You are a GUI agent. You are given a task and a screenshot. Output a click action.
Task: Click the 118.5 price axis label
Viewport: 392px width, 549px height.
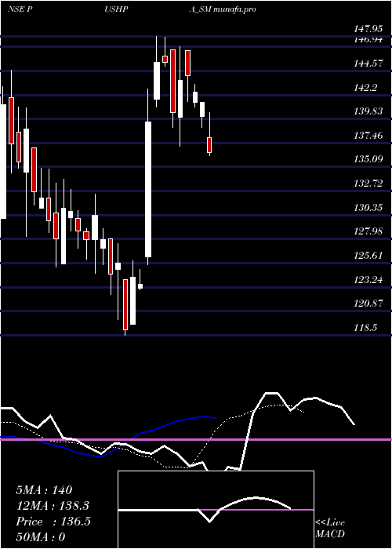(365, 328)
